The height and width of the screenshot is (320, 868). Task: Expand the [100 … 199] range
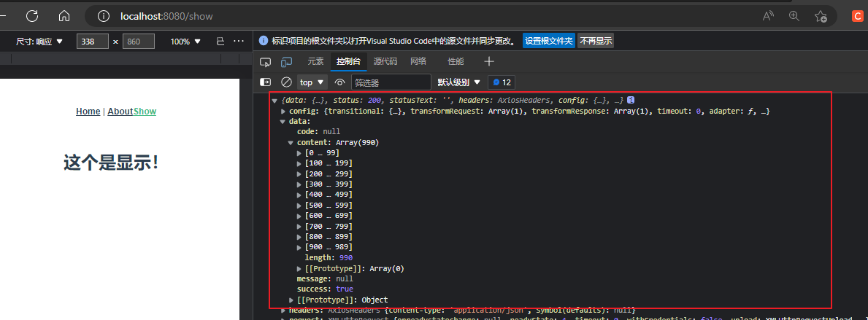tap(299, 163)
